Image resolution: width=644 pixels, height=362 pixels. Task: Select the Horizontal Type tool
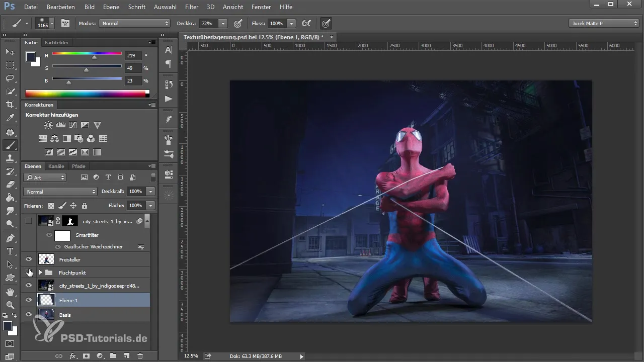click(10, 251)
